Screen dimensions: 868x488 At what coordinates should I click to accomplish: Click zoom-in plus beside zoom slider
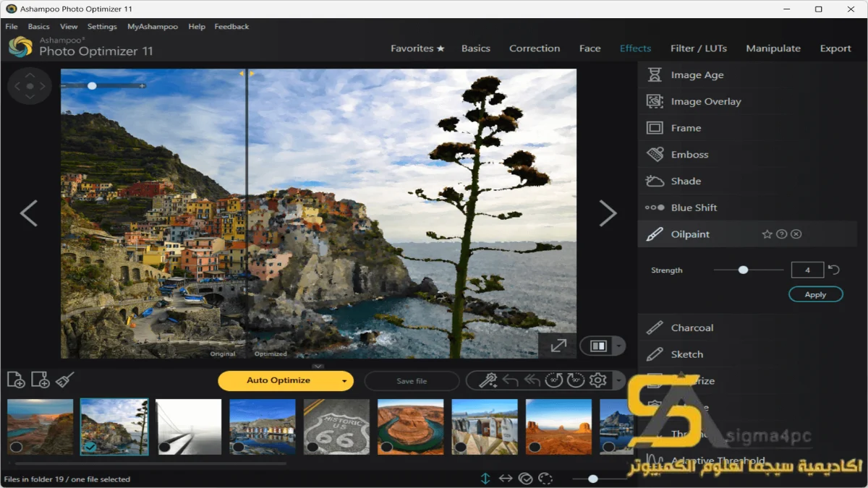click(142, 86)
